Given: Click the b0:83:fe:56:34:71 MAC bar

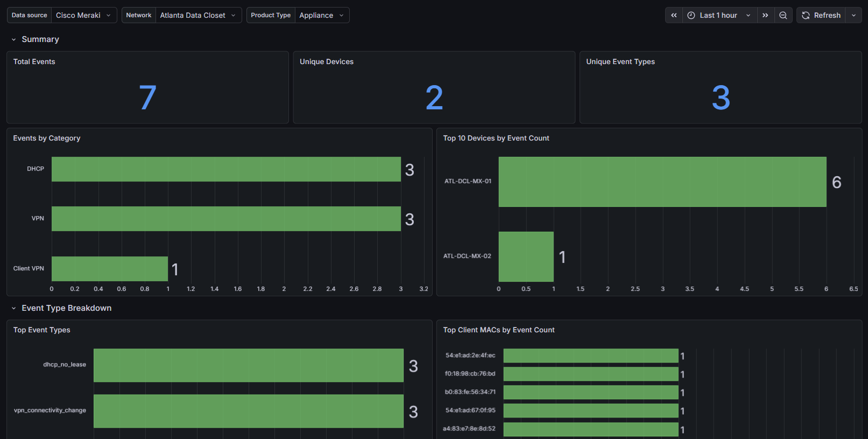Looking at the screenshot, I should (591, 392).
